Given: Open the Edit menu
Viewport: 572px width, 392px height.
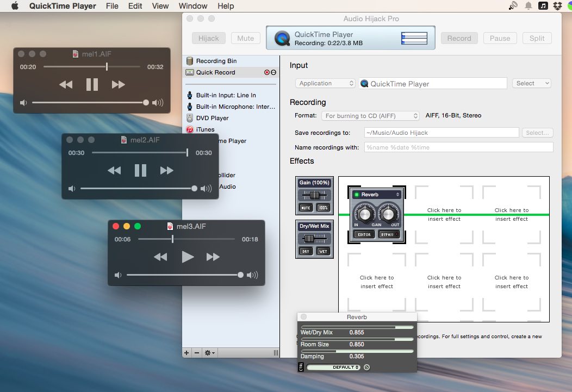Looking at the screenshot, I should pyautogui.click(x=135, y=6).
